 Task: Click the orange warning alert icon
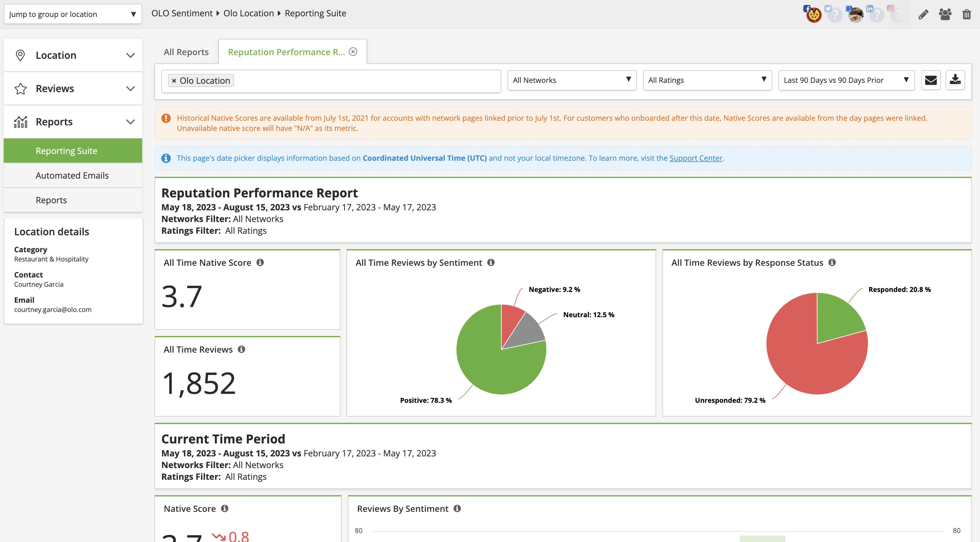point(166,118)
